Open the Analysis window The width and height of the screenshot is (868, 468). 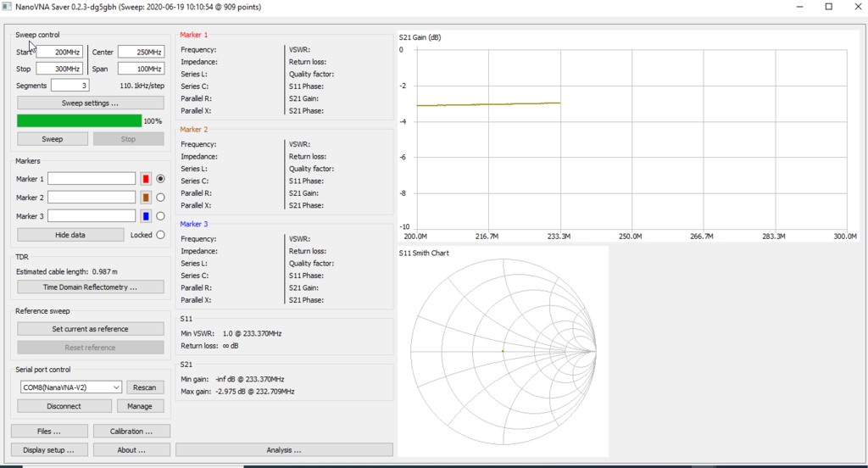click(284, 449)
